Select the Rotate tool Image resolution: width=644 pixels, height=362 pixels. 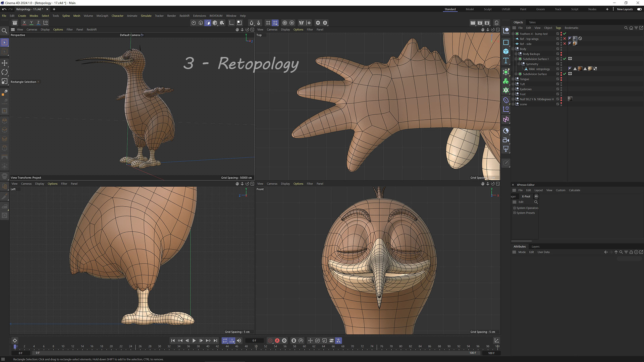pos(5,72)
